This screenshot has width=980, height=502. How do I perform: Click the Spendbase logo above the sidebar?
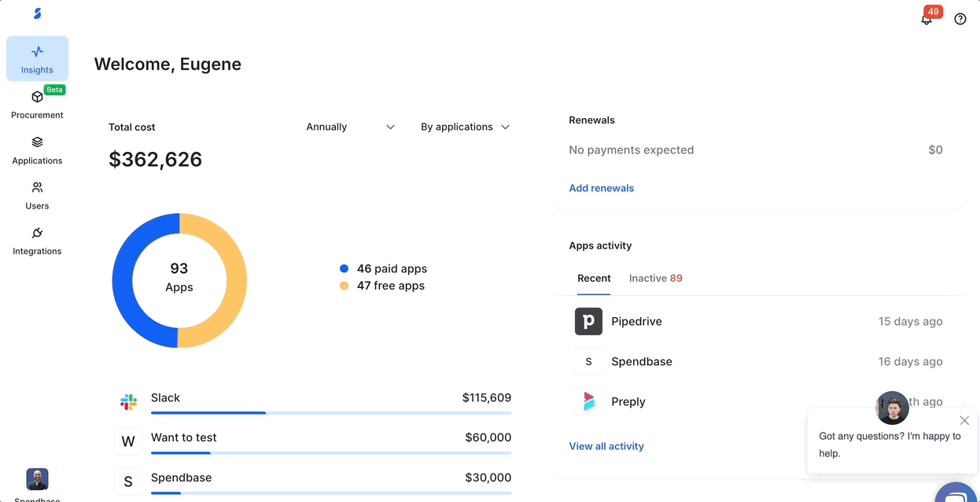(37, 13)
